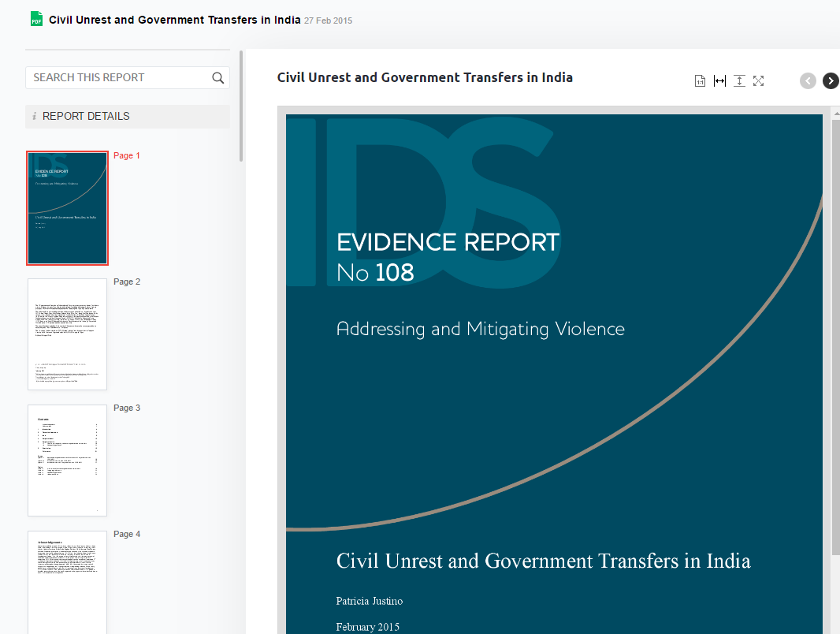Click the 'Page 4' label
840x634 pixels.
click(x=127, y=535)
